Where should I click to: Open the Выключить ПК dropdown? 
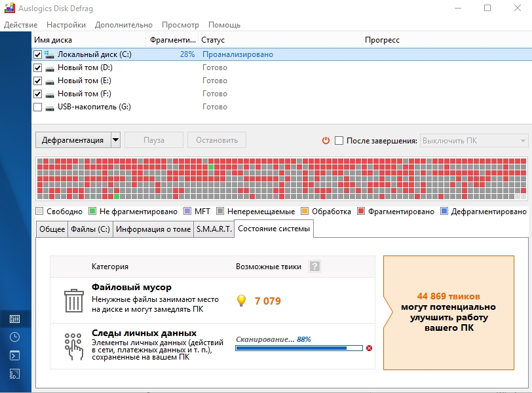pos(474,140)
